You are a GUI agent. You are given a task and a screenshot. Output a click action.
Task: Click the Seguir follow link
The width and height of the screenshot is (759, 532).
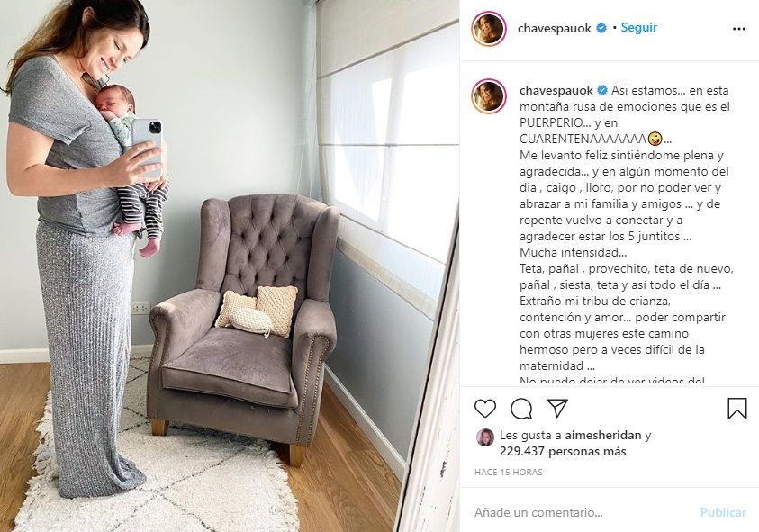(639, 28)
